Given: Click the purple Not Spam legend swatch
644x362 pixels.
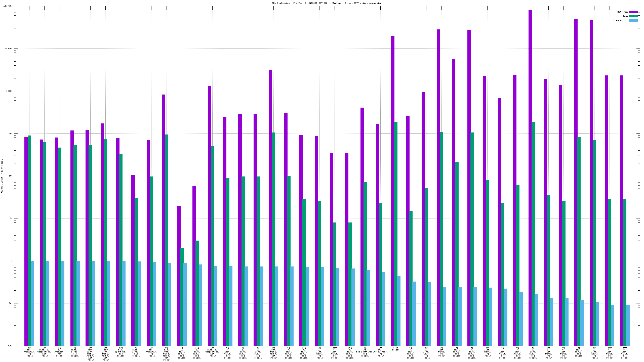Looking at the screenshot, I should [633, 12].
